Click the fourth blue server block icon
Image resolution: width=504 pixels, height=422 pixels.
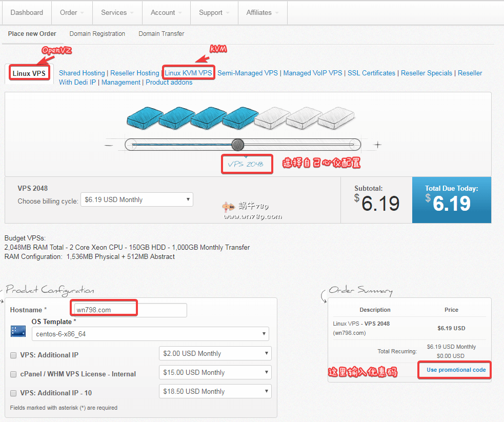point(238,117)
